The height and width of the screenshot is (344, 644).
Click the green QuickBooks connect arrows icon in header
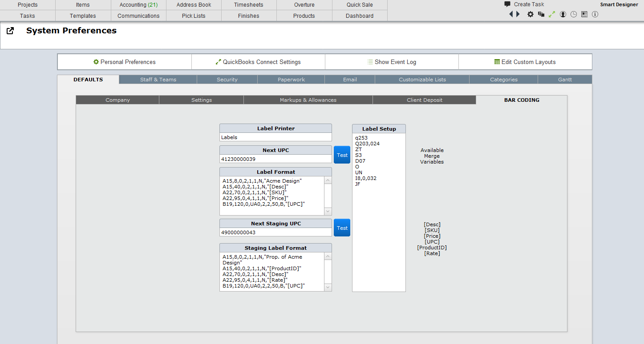tap(552, 14)
